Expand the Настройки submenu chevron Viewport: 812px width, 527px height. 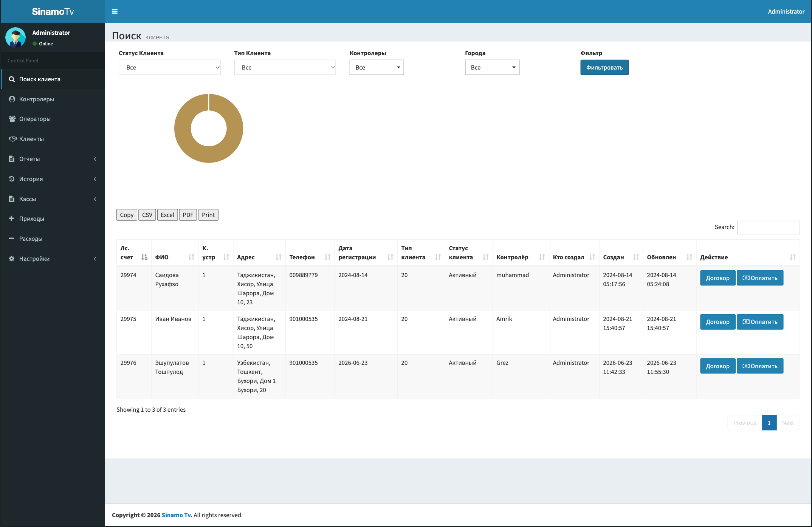95,259
